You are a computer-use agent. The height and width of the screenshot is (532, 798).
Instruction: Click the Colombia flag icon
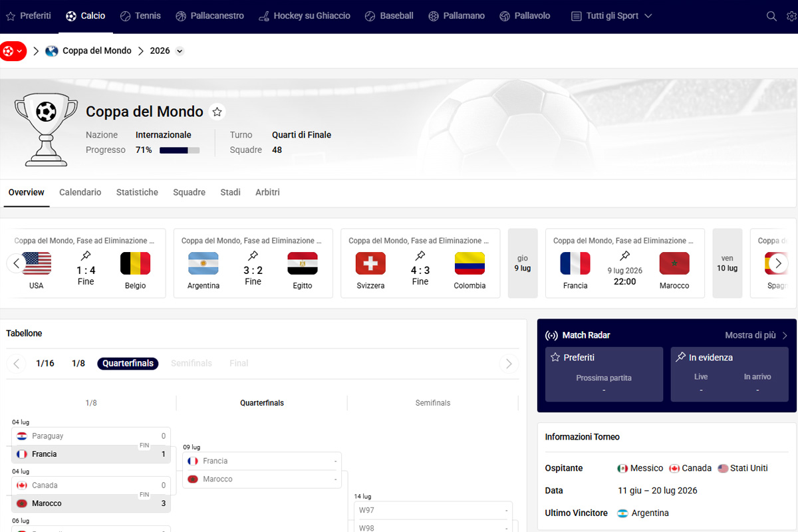[x=469, y=263]
